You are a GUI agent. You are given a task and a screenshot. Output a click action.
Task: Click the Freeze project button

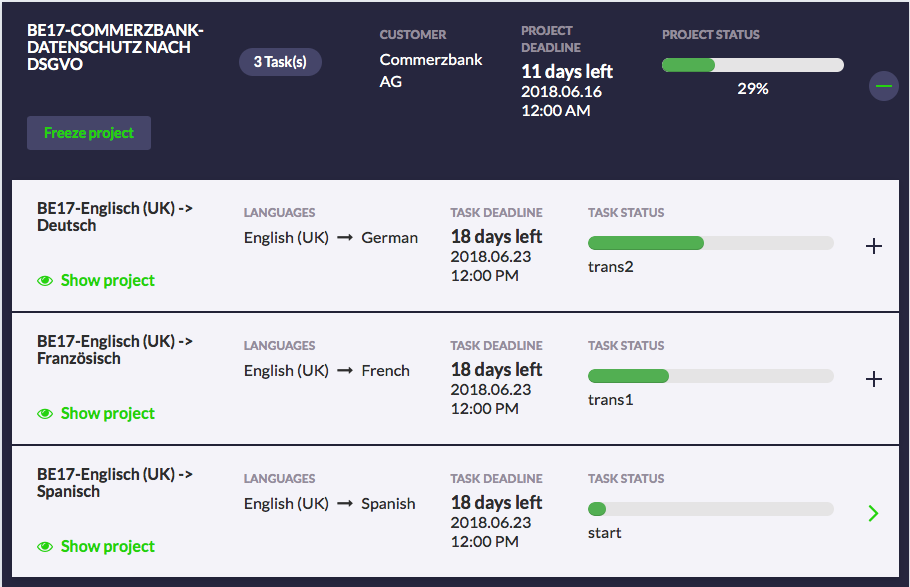pyautogui.click(x=89, y=133)
